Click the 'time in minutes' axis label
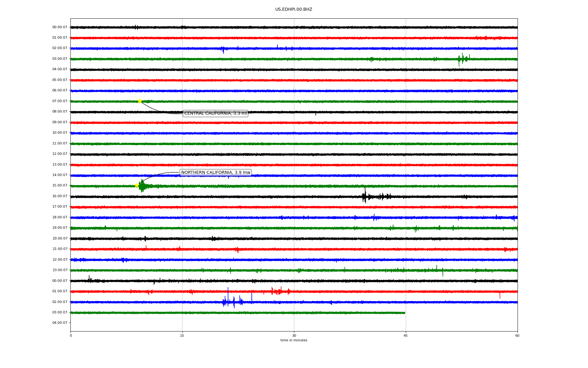Screen dimensions: 588x368 coord(294,340)
